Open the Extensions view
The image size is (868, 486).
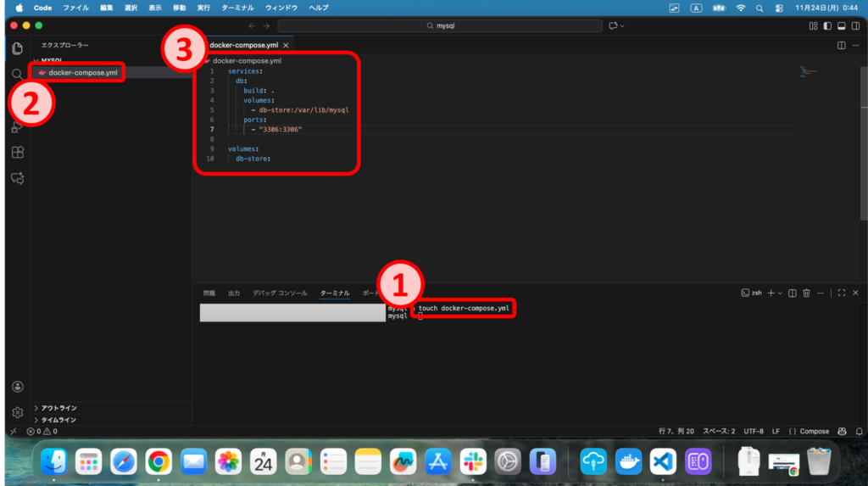17,153
